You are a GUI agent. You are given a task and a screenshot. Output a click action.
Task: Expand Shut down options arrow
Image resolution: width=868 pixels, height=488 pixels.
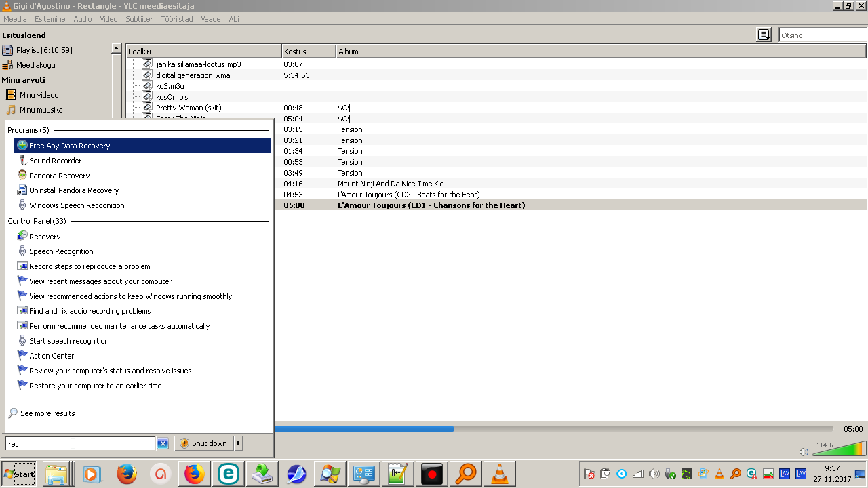pyautogui.click(x=238, y=443)
